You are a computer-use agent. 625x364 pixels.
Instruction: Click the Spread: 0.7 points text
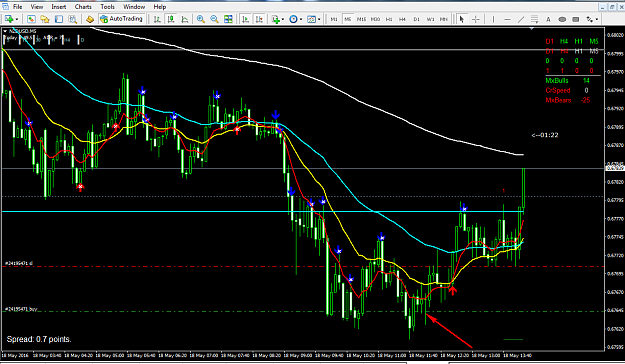39,339
